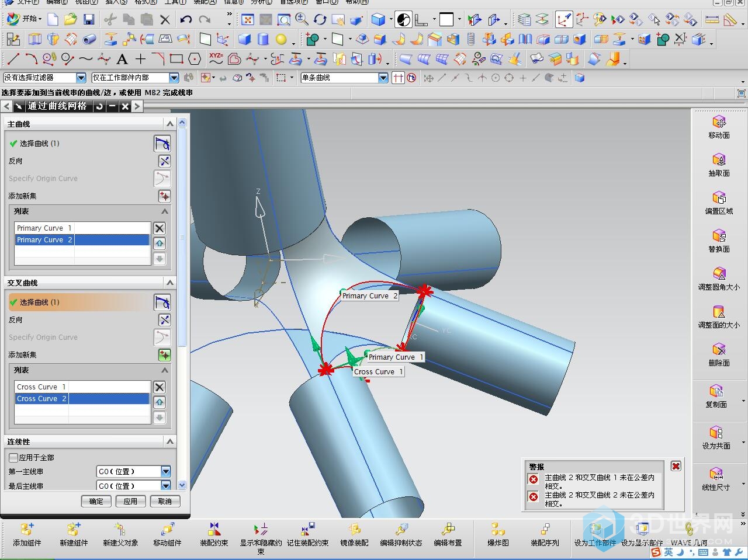The image size is (748, 560).
Task: Click the primary Select Curve icon
Action: [x=162, y=143]
